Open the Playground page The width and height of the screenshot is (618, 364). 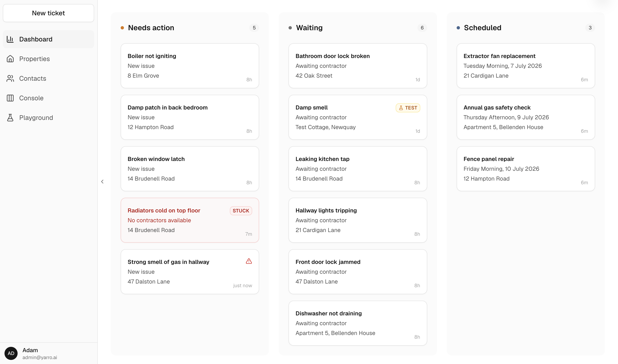pos(48,118)
